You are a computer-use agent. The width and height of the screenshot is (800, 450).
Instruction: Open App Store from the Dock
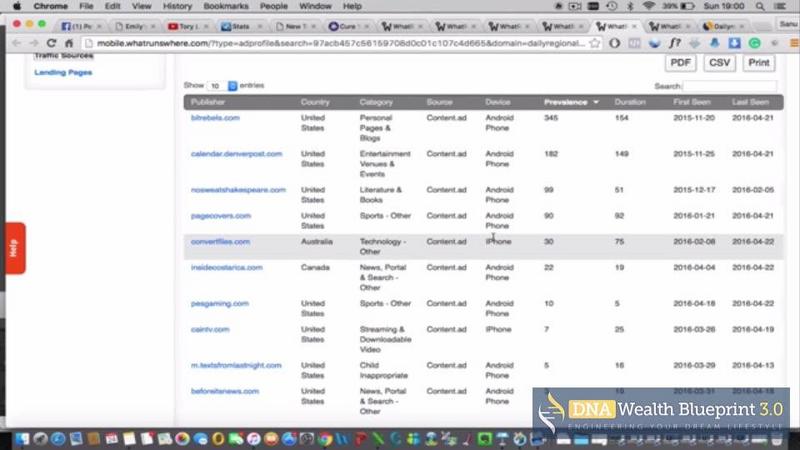(x=289, y=439)
